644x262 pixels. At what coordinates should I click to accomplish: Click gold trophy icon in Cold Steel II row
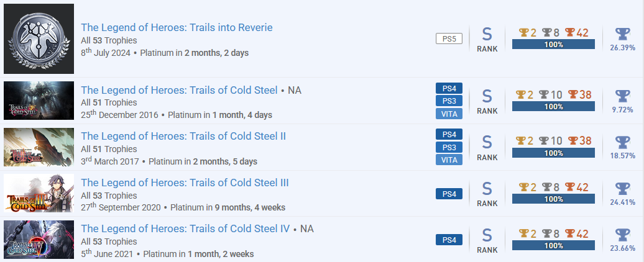520,141
